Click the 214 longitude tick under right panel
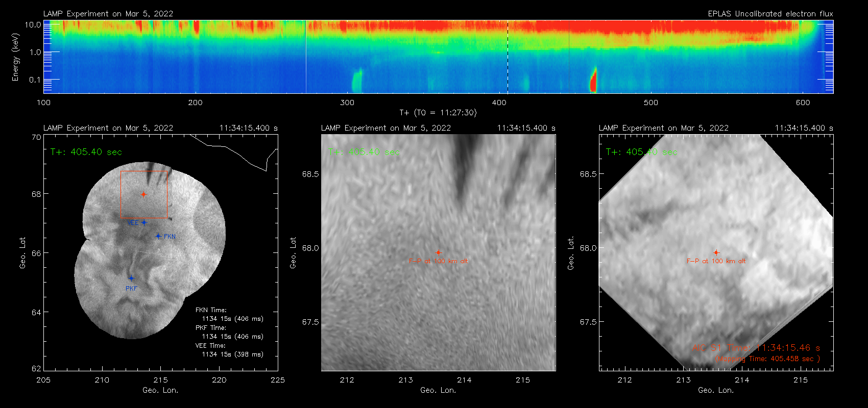The width and height of the screenshot is (868, 408). (x=742, y=380)
